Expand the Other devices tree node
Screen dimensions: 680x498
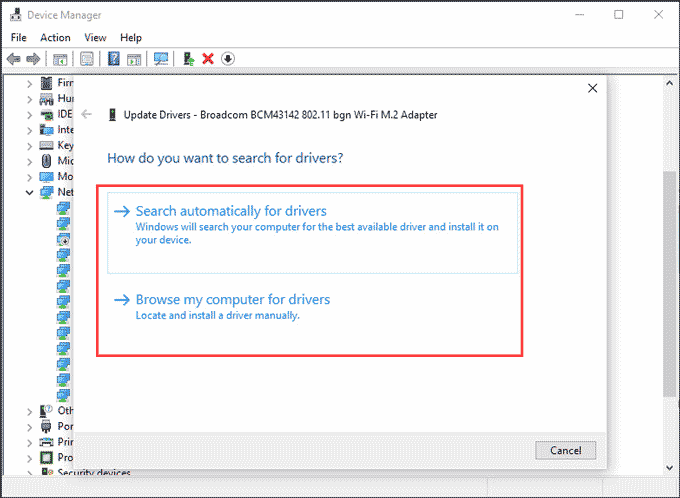click(x=29, y=412)
